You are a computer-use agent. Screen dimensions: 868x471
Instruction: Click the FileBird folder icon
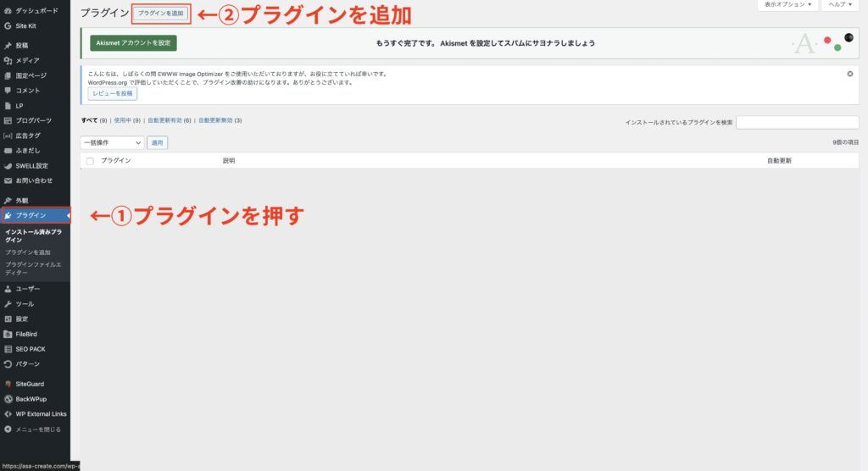tap(8, 334)
